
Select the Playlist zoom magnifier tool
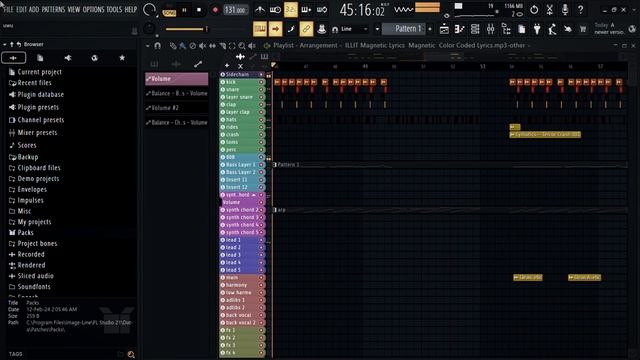point(242,46)
